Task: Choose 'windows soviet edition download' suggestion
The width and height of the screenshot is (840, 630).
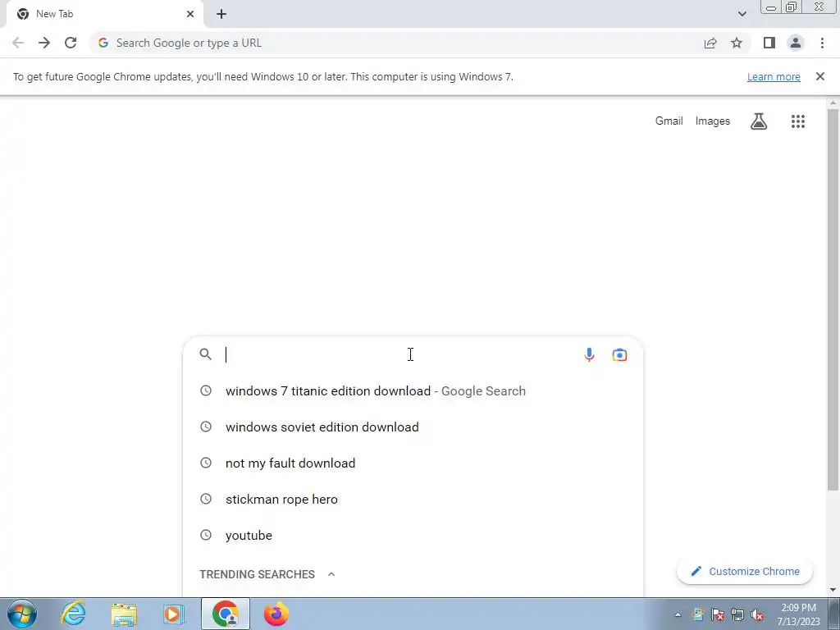Action: tap(413, 427)
